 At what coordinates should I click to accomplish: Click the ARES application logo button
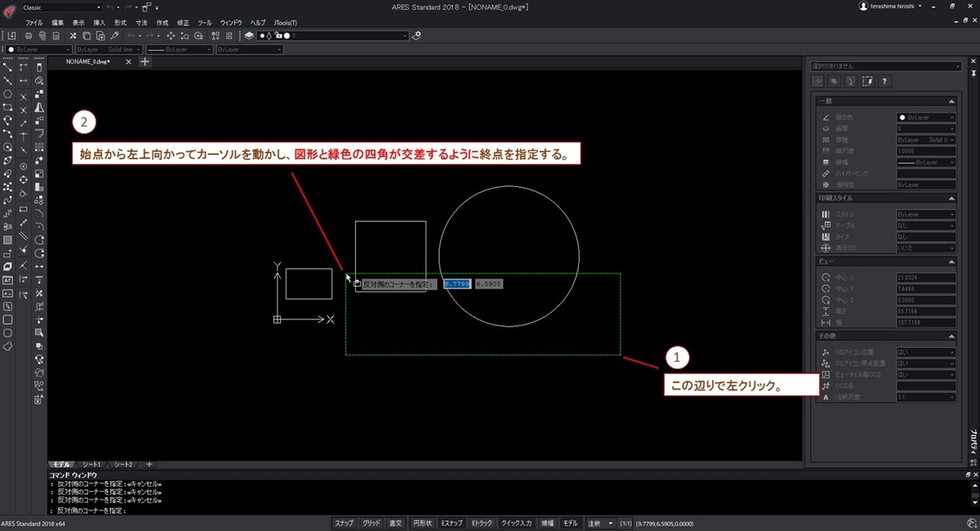[11, 11]
